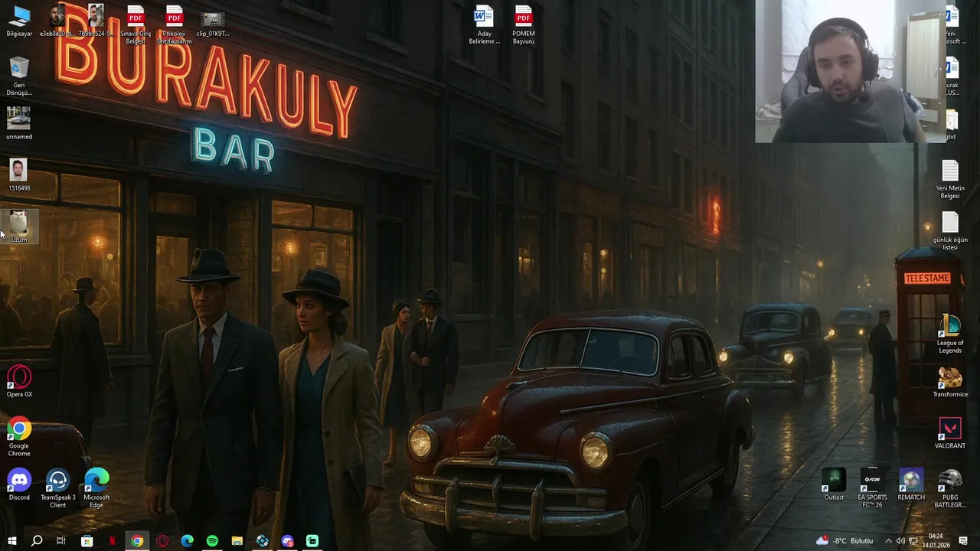Open the clock and calendar flyout
Image resolution: width=980 pixels, height=551 pixels.
coord(936,541)
